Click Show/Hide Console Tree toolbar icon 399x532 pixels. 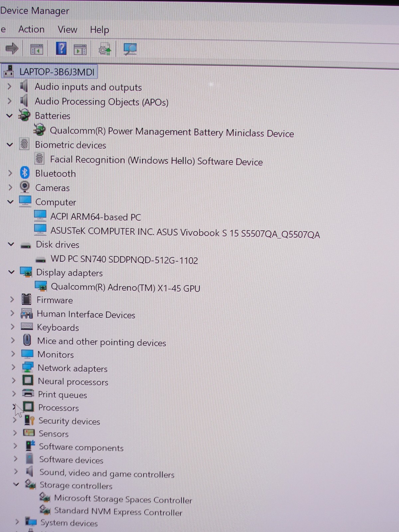[x=37, y=50]
